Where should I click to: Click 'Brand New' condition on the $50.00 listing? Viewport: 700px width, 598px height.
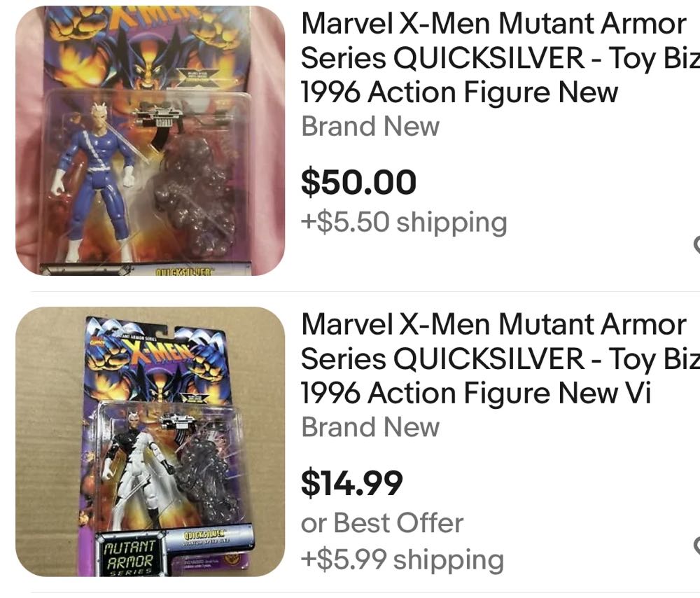370,127
